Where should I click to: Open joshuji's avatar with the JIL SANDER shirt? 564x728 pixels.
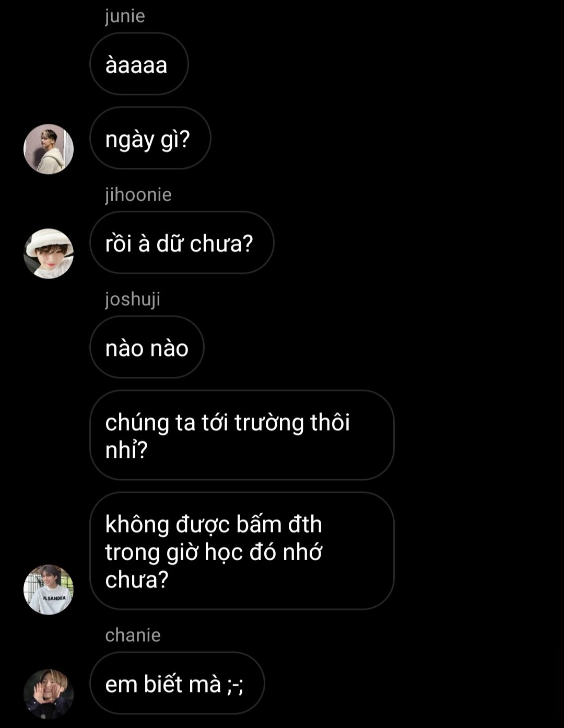click(x=49, y=590)
